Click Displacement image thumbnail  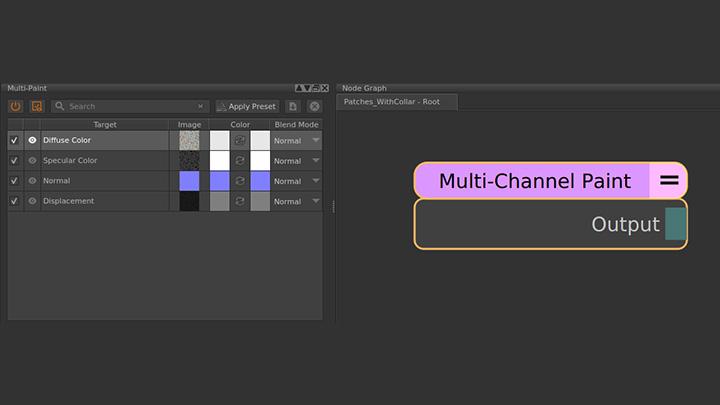(x=189, y=201)
